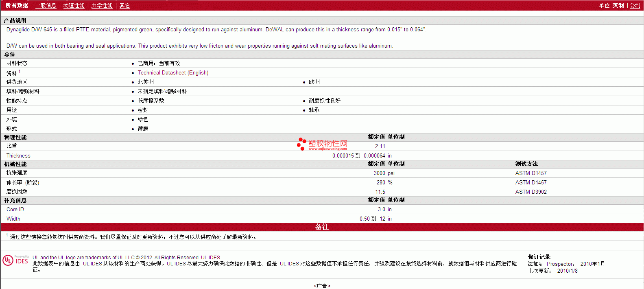Select the Width row label
This screenshot has height=289, width=644.
coord(13,219)
